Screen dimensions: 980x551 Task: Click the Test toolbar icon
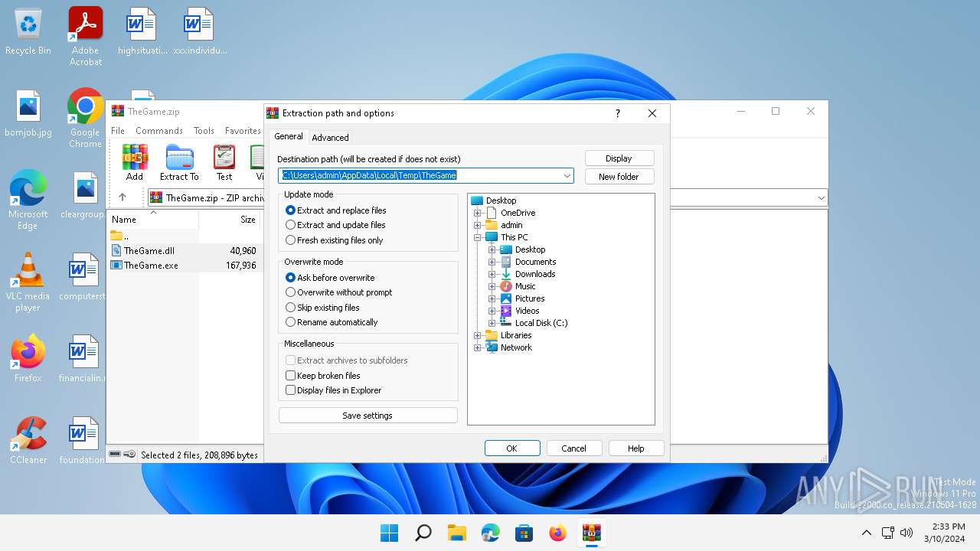pyautogui.click(x=224, y=162)
